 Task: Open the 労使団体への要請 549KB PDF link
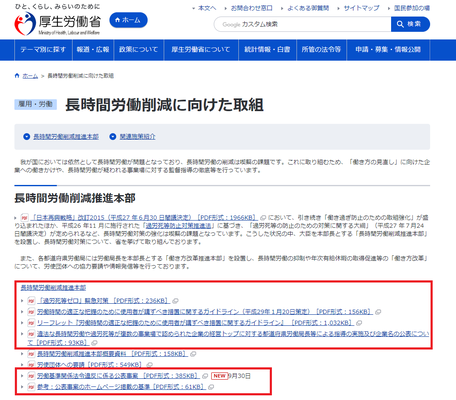(91, 365)
